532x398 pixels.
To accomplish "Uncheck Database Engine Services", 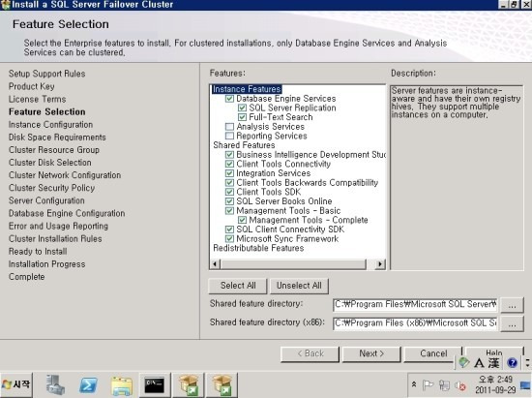I will 229,99.
